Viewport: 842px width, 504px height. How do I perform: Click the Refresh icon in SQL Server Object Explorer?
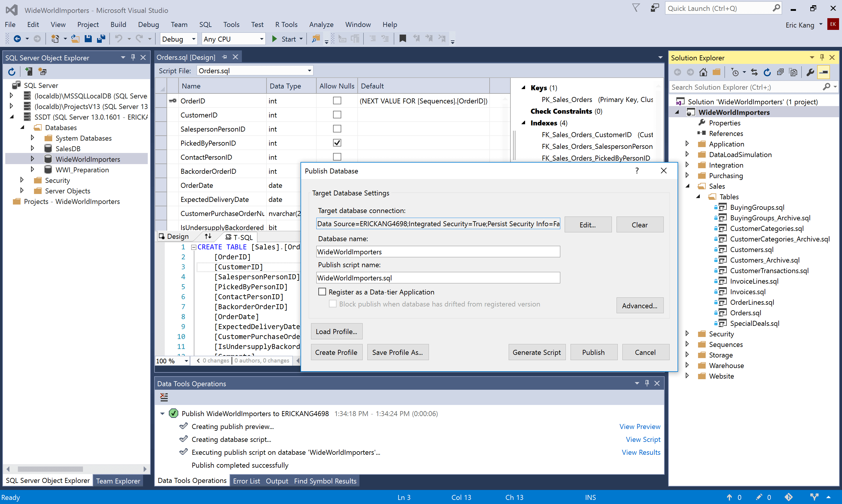point(12,72)
